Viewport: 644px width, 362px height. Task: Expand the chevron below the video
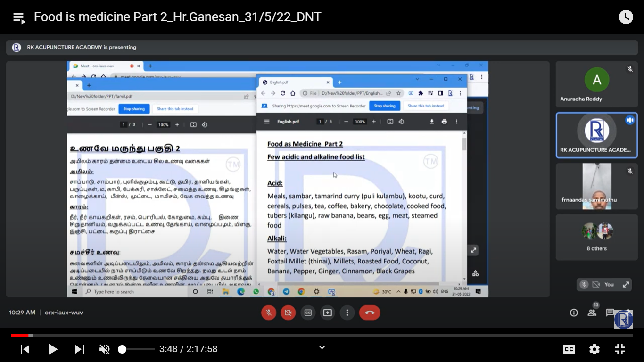(x=322, y=347)
